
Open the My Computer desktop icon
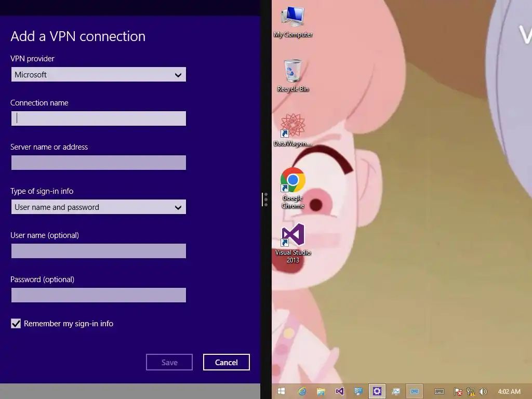click(293, 21)
